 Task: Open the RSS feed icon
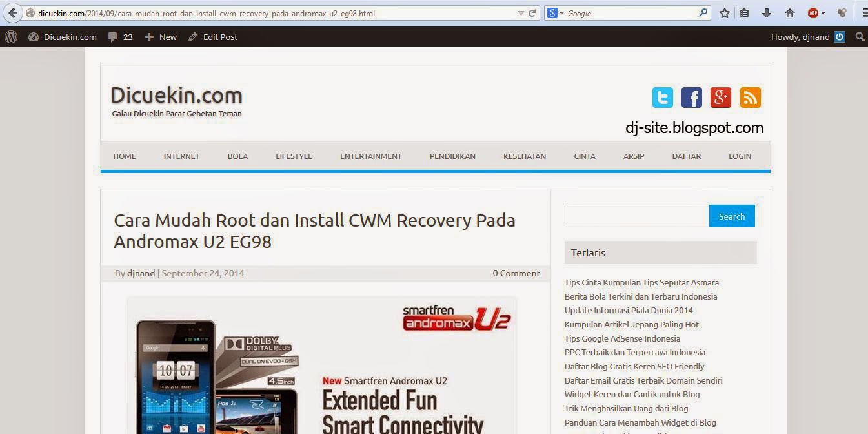pyautogui.click(x=750, y=98)
